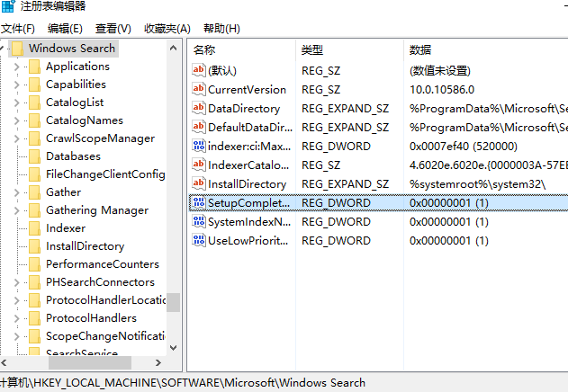This screenshot has width=568, height=392.
Task: Select the InstallDirectory value in the list
Action: click(247, 184)
